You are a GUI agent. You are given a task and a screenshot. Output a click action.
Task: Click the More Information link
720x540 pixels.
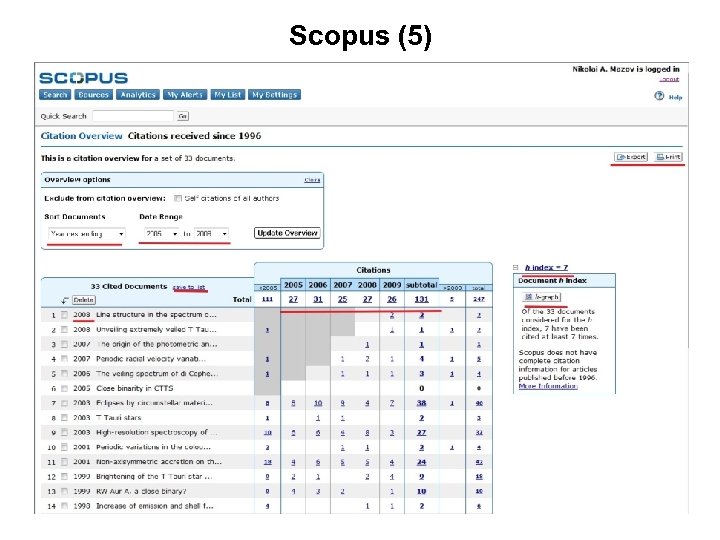[x=548, y=386]
